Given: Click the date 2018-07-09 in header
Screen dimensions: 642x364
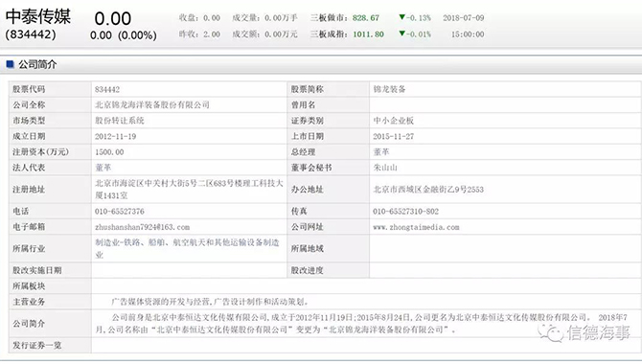Looking at the screenshot, I should [x=464, y=18].
